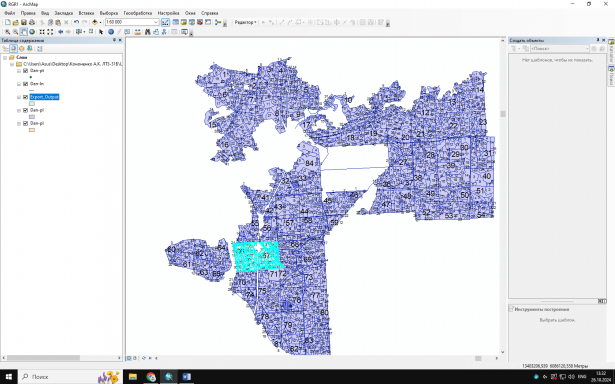The image size is (615, 384).
Task: Select the Identify blue info tool
Action: tap(111, 32)
